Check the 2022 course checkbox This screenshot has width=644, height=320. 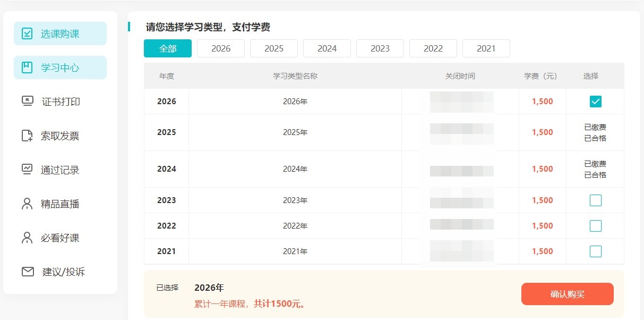595,226
